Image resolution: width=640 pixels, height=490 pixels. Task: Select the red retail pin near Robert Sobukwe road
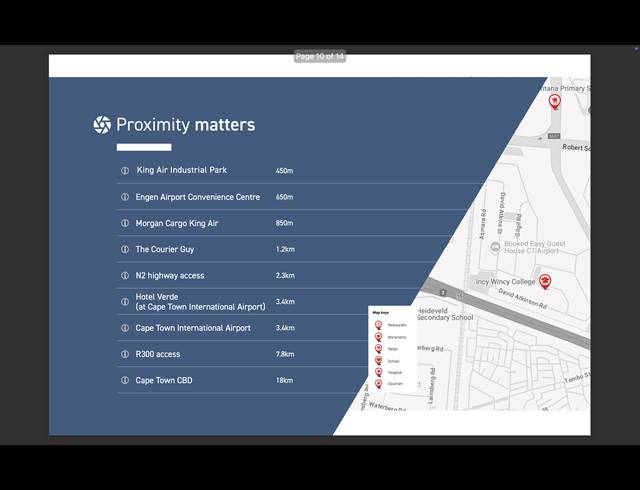[554, 101]
